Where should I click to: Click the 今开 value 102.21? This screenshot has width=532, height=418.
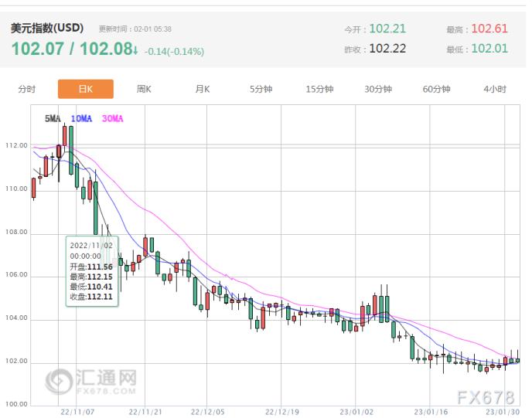(x=387, y=29)
